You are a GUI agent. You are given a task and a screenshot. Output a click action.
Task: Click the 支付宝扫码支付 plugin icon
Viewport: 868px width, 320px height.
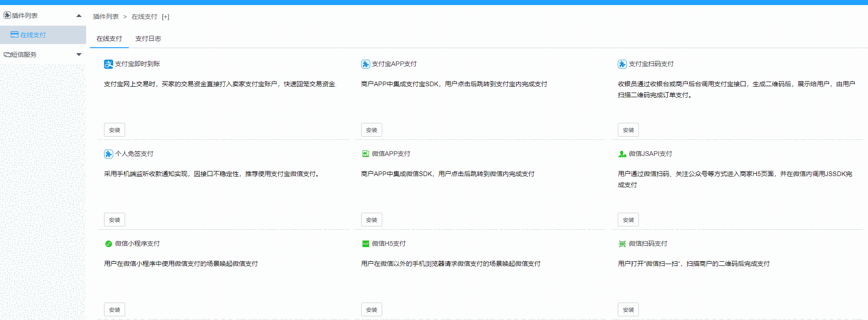[x=622, y=64]
